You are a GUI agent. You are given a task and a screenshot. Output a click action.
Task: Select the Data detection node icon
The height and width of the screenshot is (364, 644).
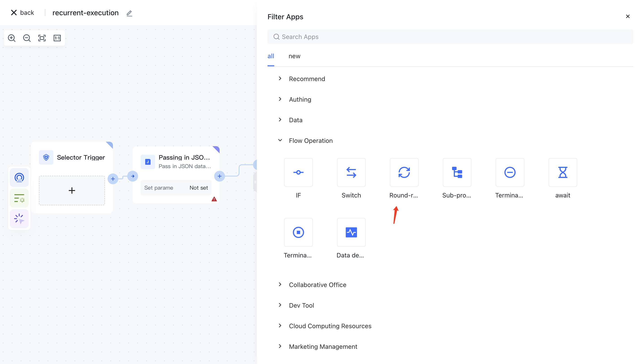point(351,232)
